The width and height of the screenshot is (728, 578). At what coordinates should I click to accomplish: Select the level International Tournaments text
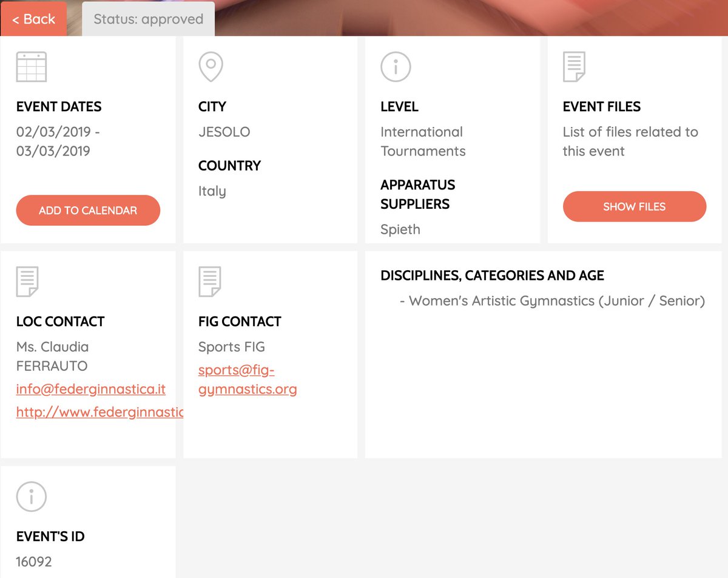pyautogui.click(x=423, y=141)
